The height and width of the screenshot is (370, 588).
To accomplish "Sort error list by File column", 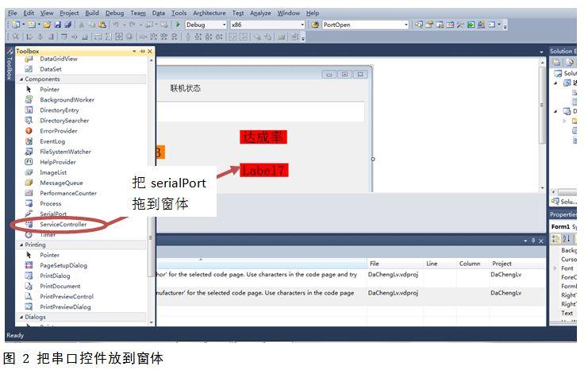I will pyautogui.click(x=394, y=264).
